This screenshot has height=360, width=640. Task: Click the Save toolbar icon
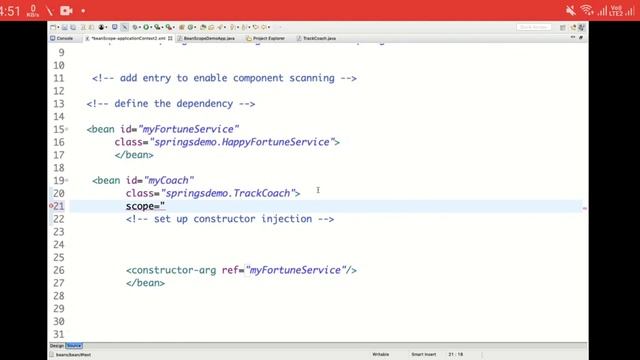(64, 27)
